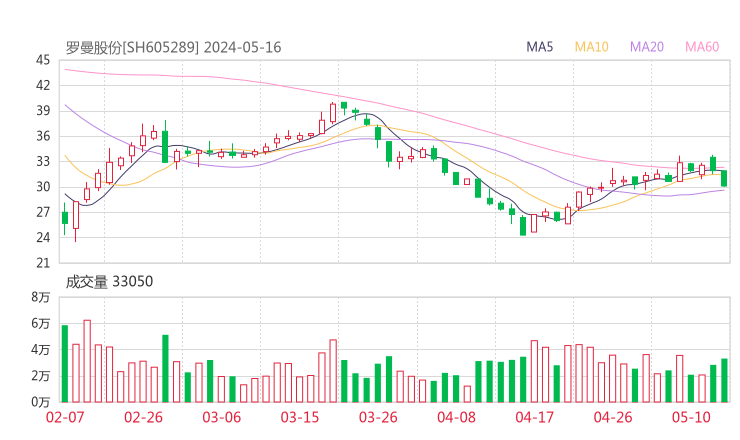740x440 pixels.
Task: Click the 21 price axis label
Action: pos(43,263)
